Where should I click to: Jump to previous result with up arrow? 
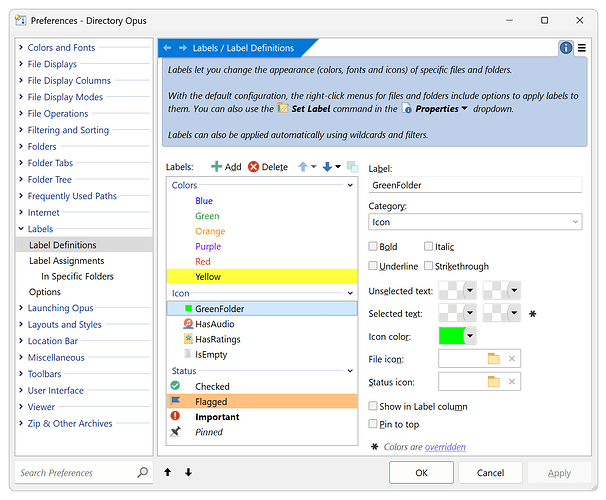(x=167, y=472)
